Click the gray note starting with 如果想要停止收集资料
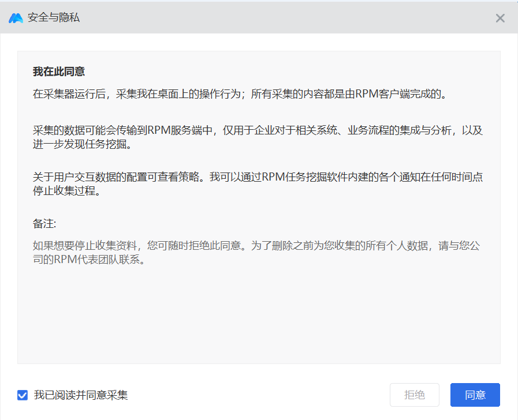 (x=258, y=246)
